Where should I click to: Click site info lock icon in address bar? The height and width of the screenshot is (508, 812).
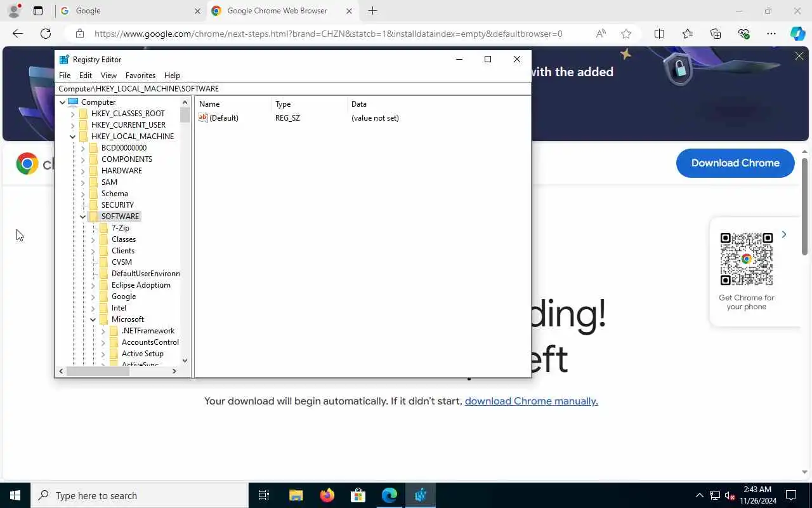pyautogui.click(x=79, y=34)
